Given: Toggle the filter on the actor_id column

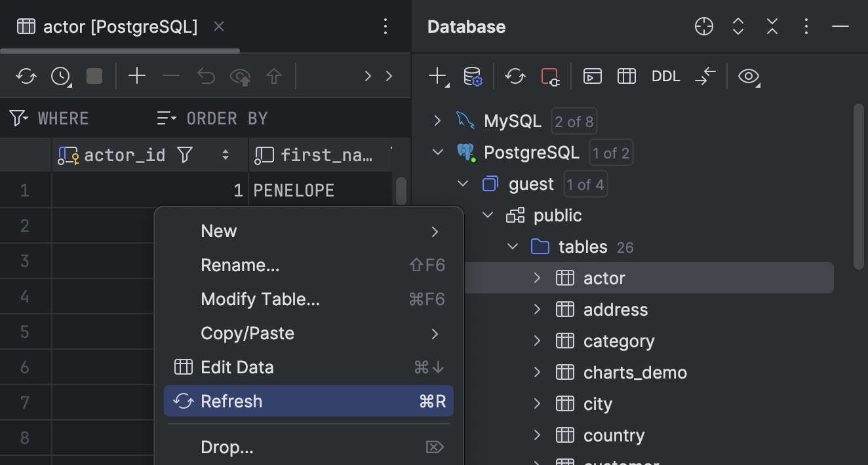Looking at the screenshot, I should click(x=184, y=155).
